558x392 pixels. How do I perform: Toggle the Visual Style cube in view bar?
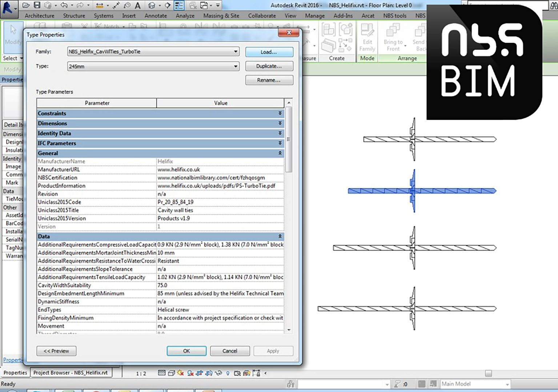pyautogui.click(x=171, y=373)
